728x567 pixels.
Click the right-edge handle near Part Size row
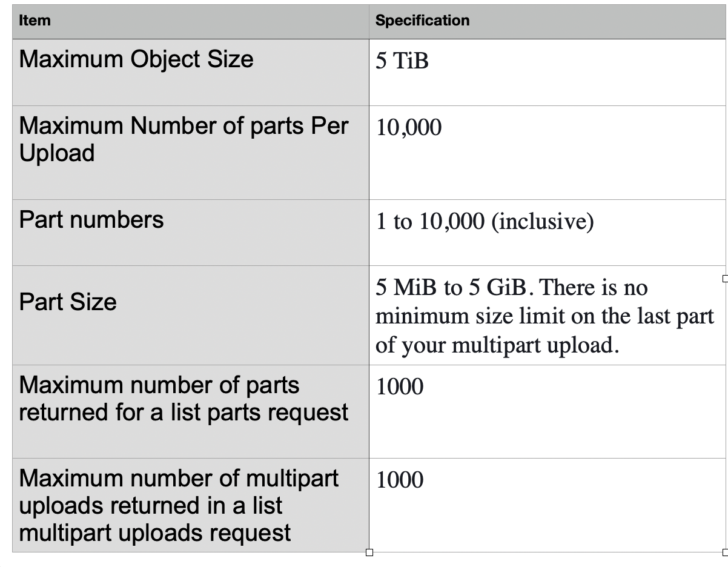click(x=726, y=278)
